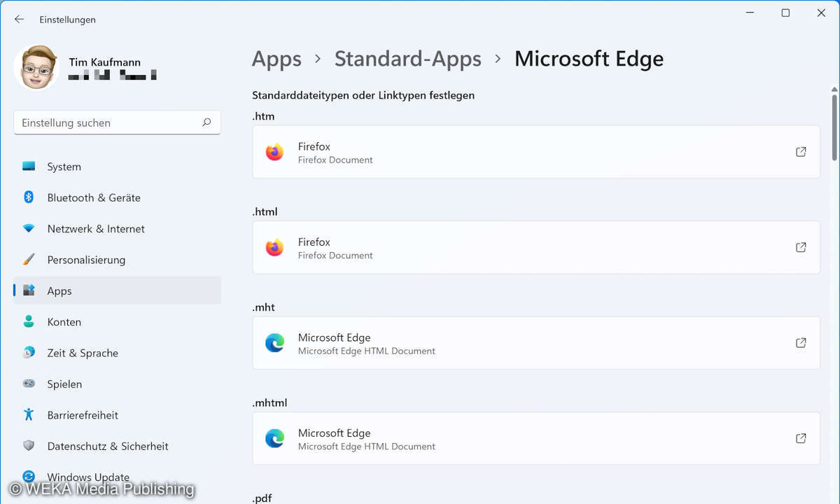Screen dimensions: 840x504
Task: Open the external link icon for .mhtml
Action: click(x=801, y=438)
